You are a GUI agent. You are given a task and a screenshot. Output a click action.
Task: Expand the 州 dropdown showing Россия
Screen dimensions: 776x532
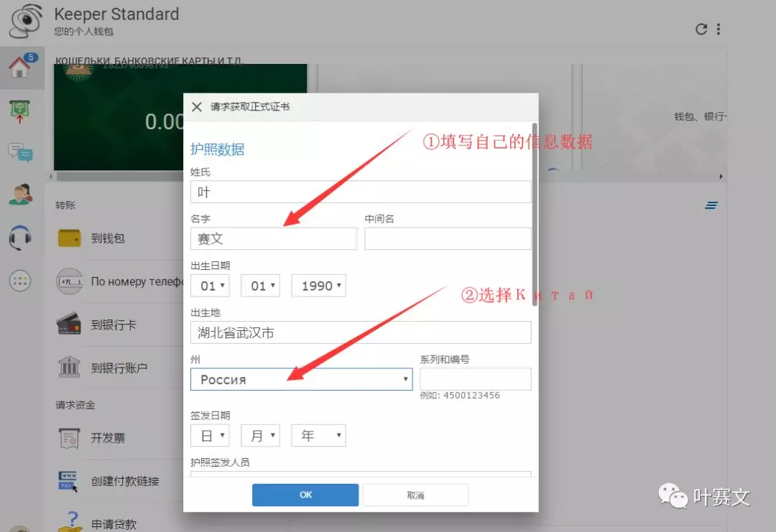coord(301,379)
